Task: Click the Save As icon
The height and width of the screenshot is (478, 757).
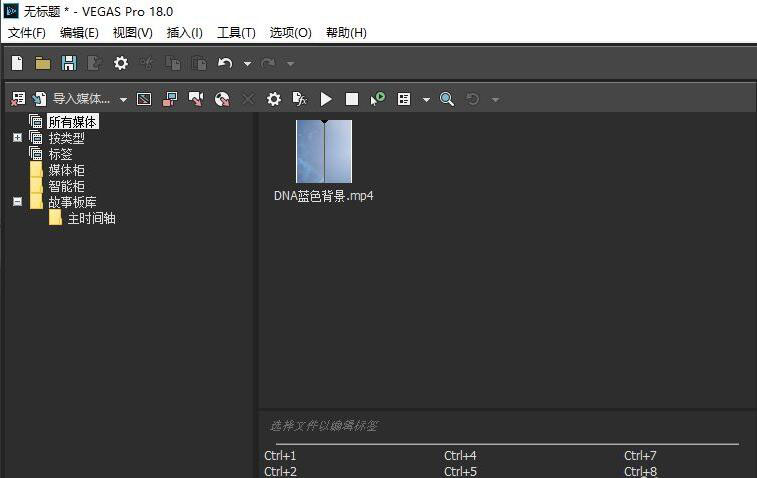Action: tap(95, 63)
